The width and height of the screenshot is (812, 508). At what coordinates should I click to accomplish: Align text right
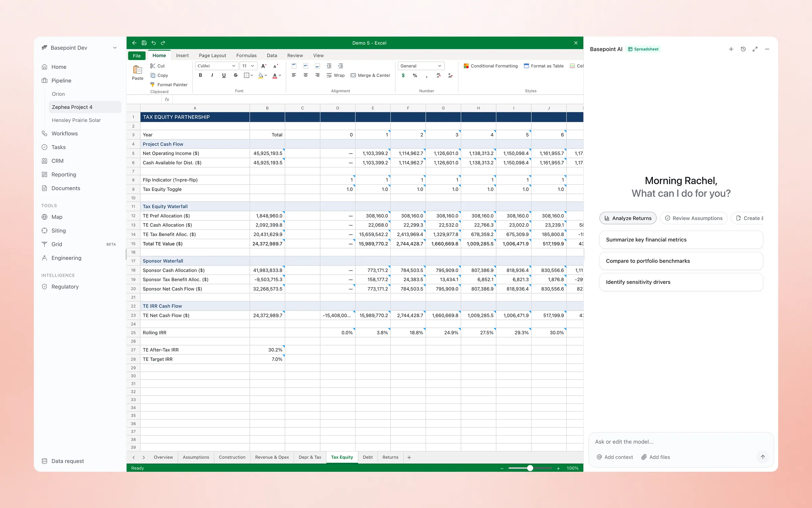click(x=317, y=75)
